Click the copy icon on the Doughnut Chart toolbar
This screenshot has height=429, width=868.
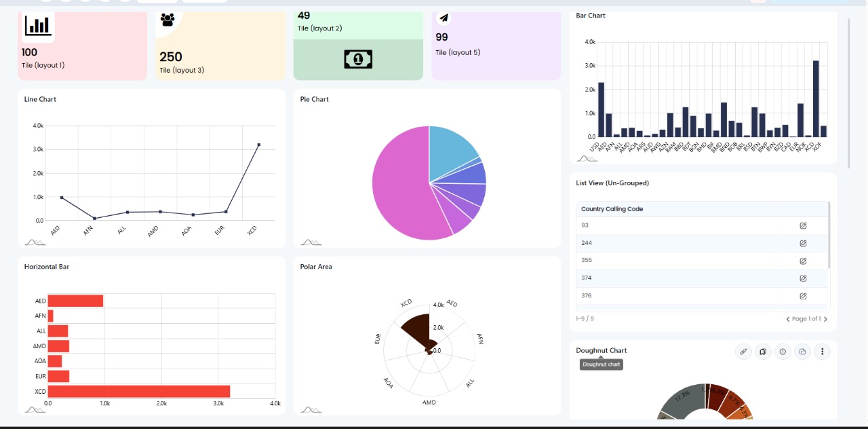763,352
